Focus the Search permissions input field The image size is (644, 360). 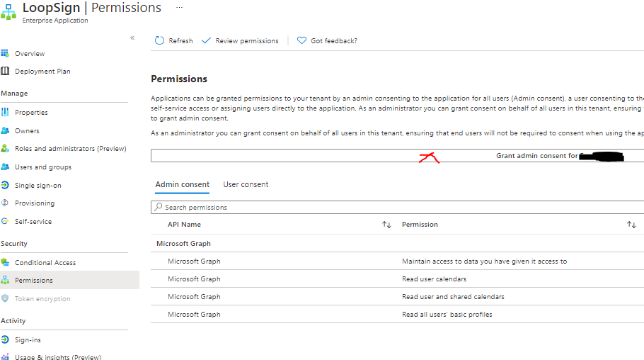[x=397, y=208]
